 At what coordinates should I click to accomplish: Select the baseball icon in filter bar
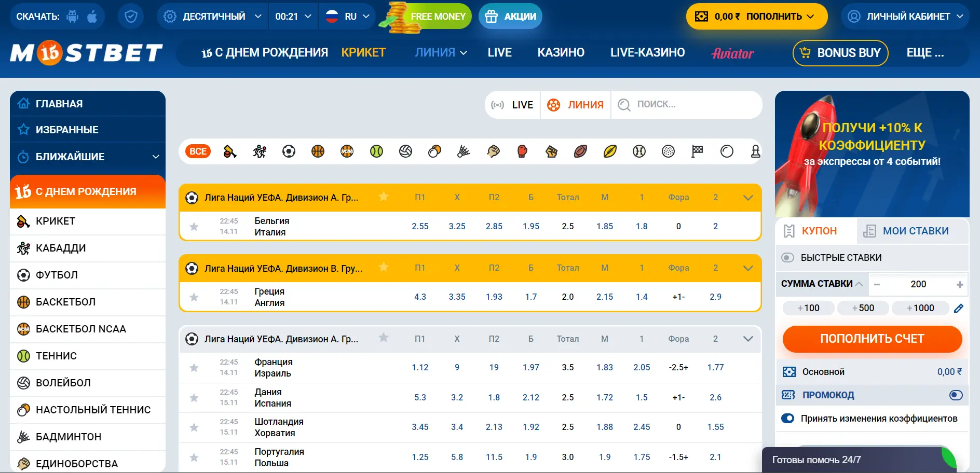(639, 151)
